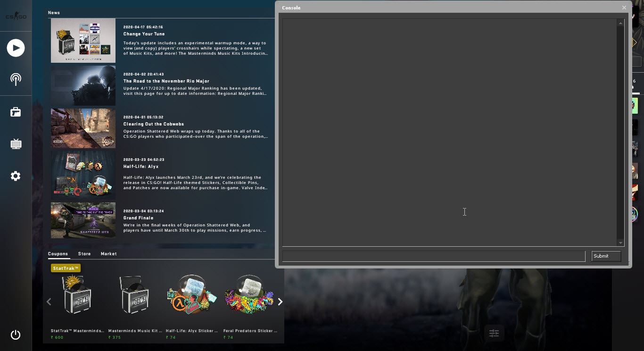Click the ₹ 375 price
The height and width of the screenshot is (351, 644).
click(x=115, y=337)
